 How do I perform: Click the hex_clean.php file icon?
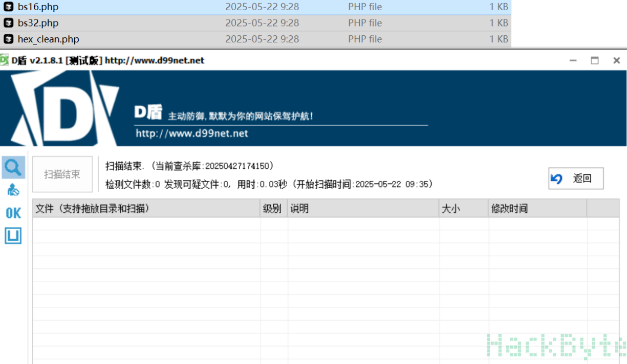pos(8,39)
